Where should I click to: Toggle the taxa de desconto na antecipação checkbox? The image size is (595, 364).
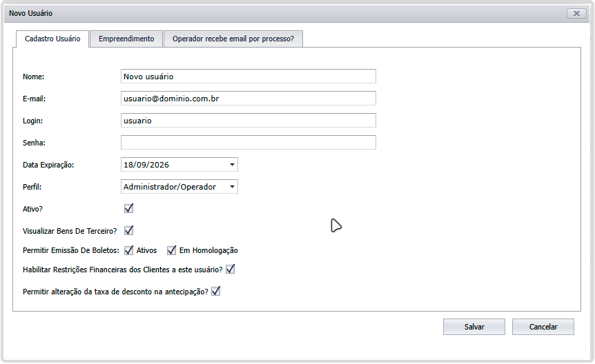point(215,292)
